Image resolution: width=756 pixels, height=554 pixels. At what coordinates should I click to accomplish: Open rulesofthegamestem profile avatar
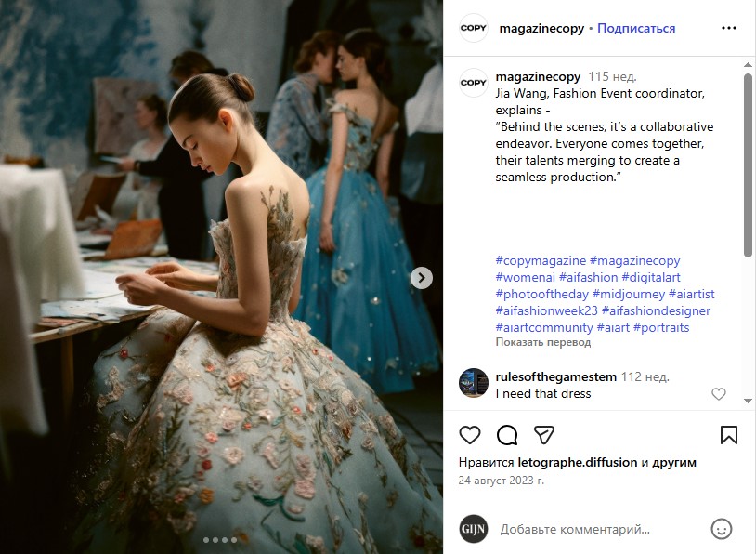pyautogui.click(x=473, y=383)
